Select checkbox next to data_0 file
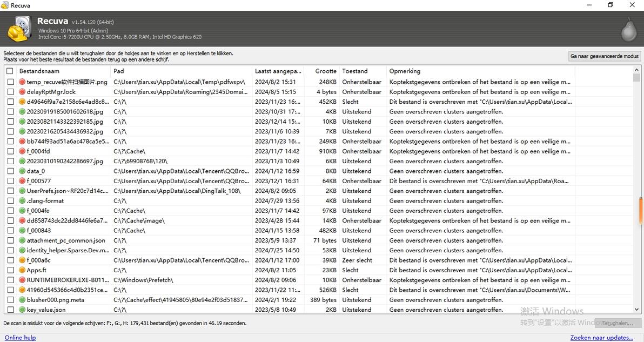This screenshot has height=342, width=644. (10, 171)
